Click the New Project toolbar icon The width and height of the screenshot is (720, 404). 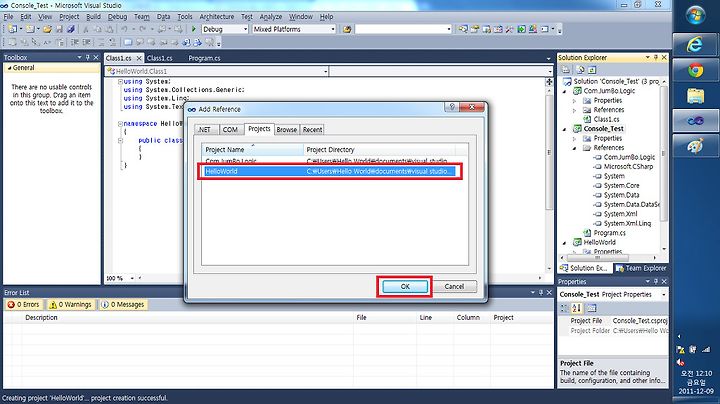click(x=12, y=29)
